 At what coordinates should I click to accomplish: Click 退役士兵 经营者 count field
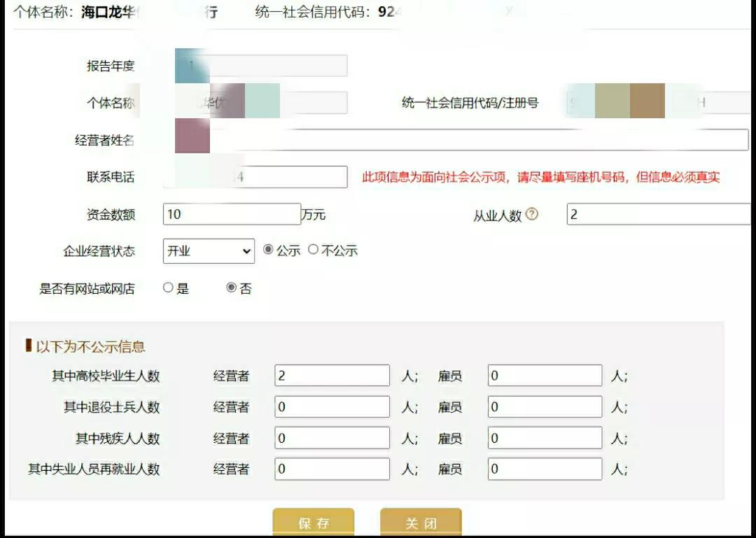[332, 407]
